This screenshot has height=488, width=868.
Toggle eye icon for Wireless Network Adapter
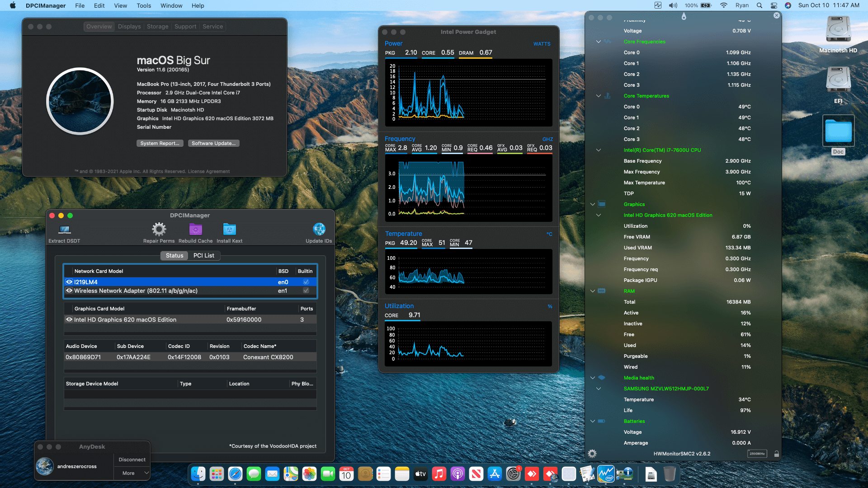point(69,291)
